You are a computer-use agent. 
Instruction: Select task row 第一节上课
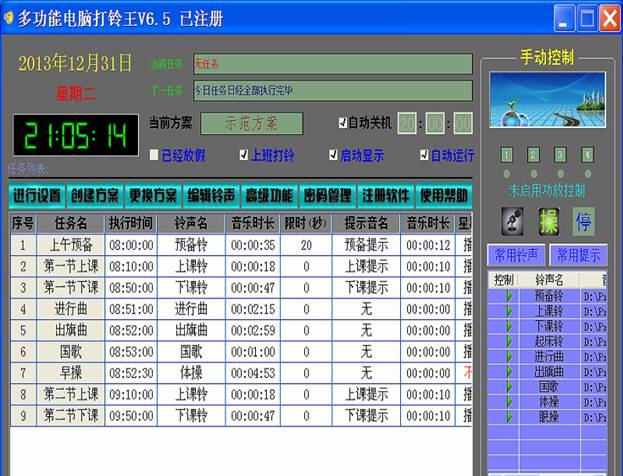tap(241, 267)
